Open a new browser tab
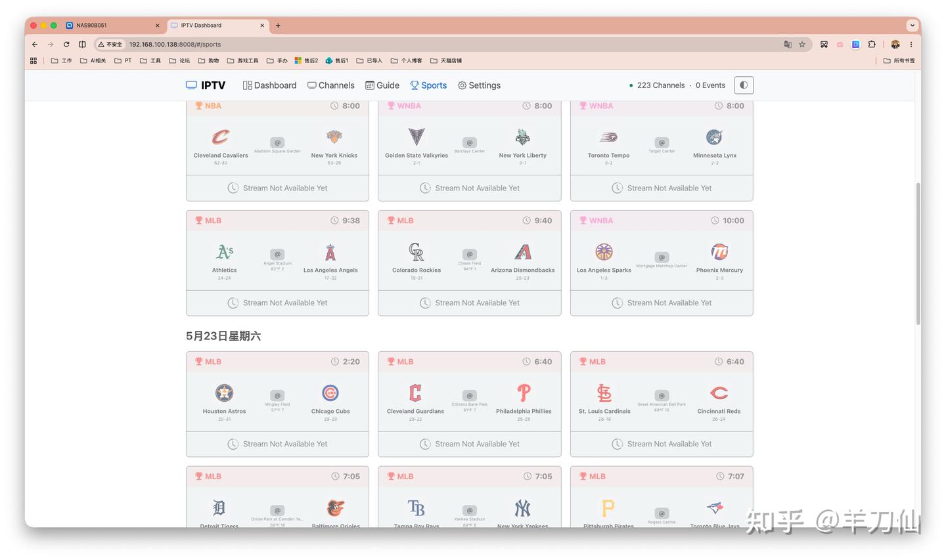Viewport: 946px width, 560px height. (x=278, y=26)
